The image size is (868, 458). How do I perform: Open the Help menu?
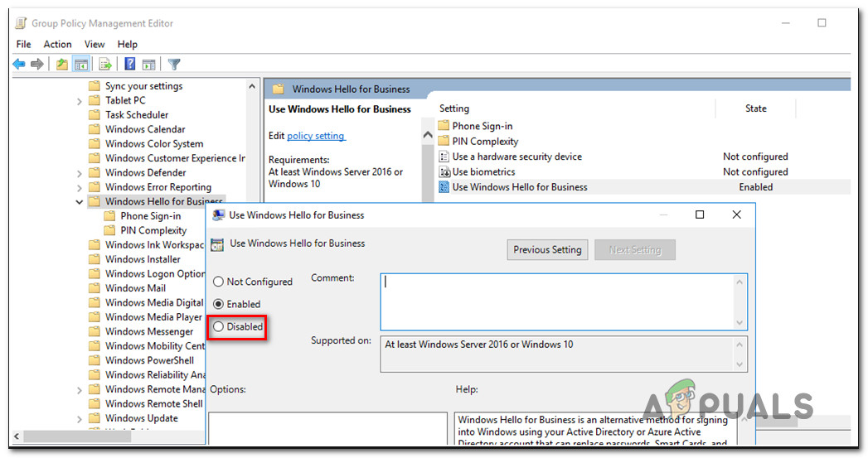(127, 44)
